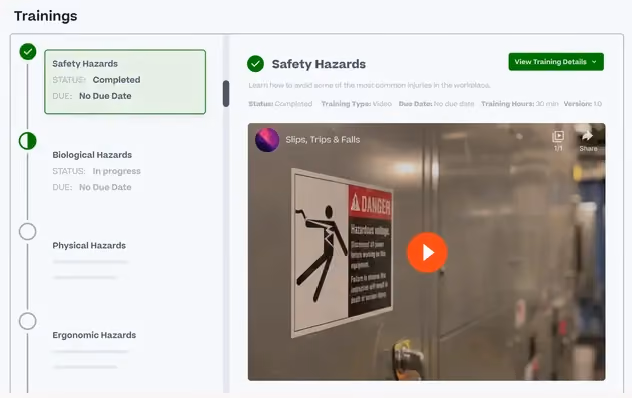Click the green completed checkmark for Safety Hazards step
This screenshot has width=632, height=398.
click(28, 52)
